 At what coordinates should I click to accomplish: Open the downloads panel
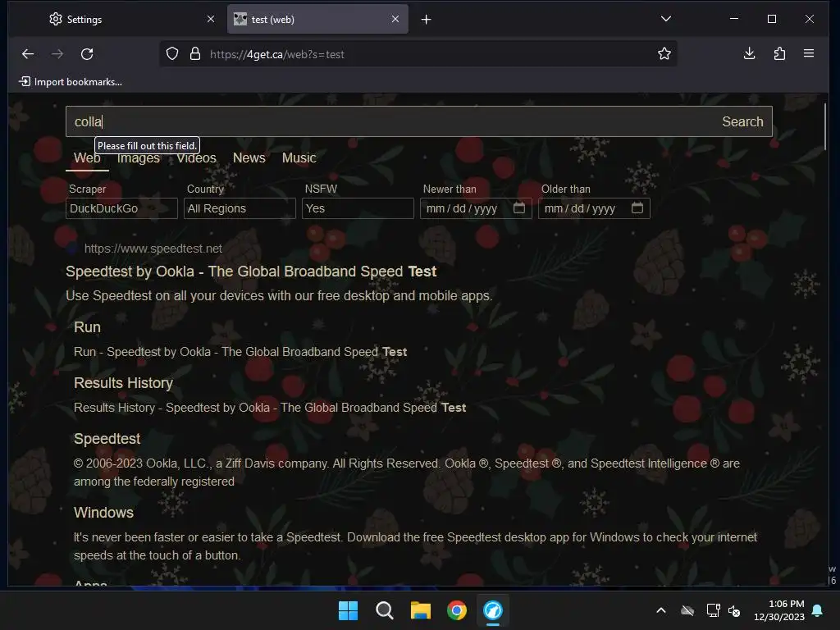750,53
